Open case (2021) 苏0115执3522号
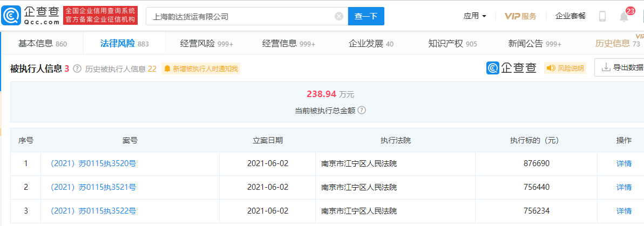This screenshot has height=226, width=644. [x=93, y=211]
